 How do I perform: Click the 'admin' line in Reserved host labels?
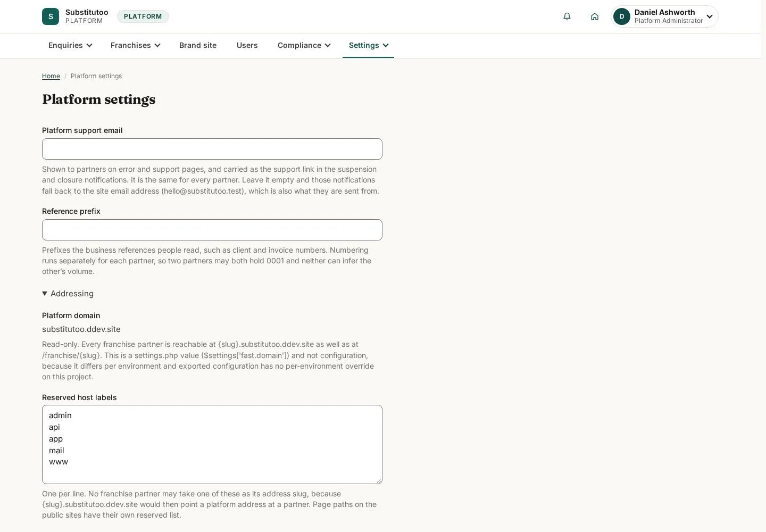click(60, 415)
